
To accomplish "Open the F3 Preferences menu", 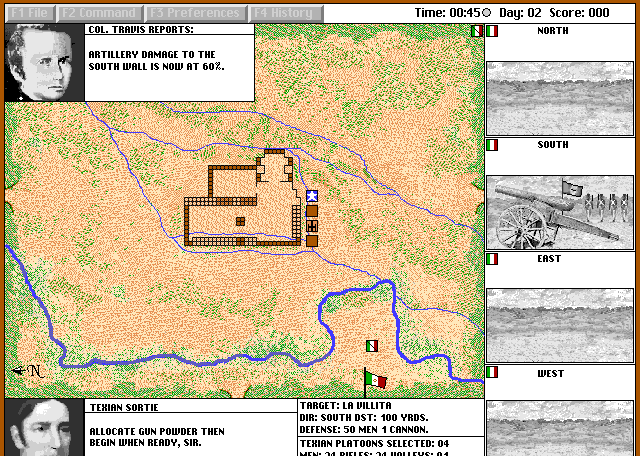I will pyautogui.click(x=195, y=13).
